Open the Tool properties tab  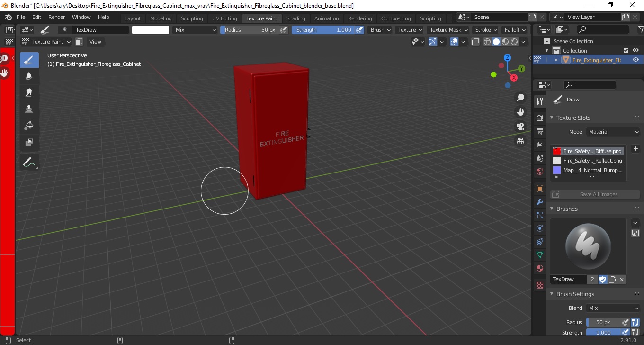539,101
